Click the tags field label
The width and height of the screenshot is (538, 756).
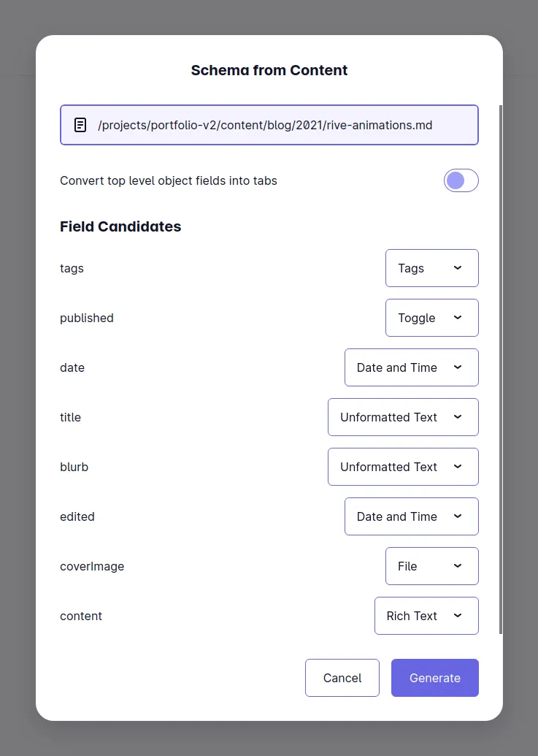coord(72,268)
